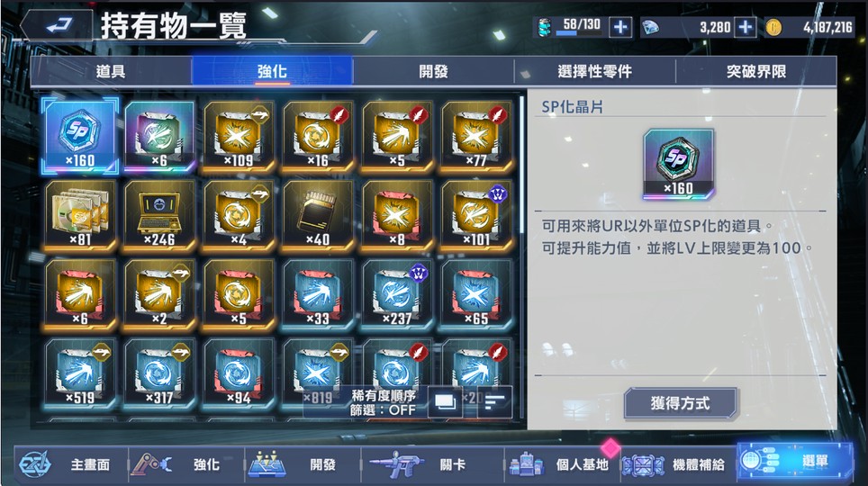This screenshot has width=868, height=486.
Task: Toggle the 稀有度順序 sort filter
Action: click(383, 403)
